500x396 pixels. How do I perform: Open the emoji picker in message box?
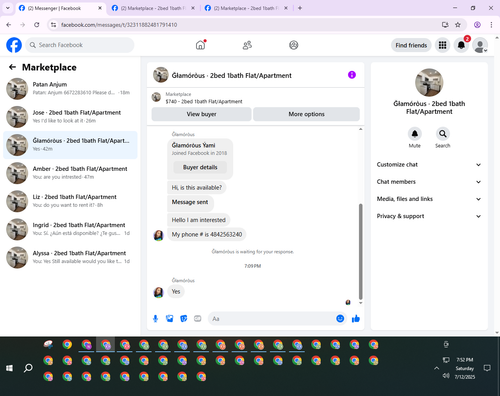(340, 319)
